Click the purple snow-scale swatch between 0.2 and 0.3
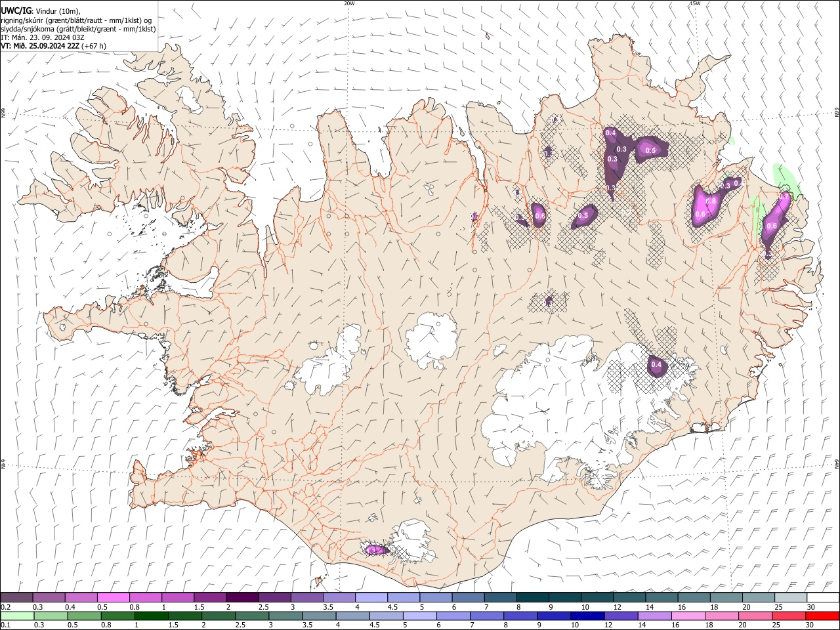The width and height of the screenshot is (840, 630). (x=16, y=598)
